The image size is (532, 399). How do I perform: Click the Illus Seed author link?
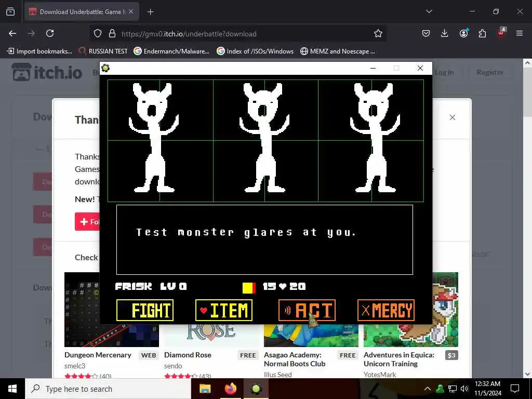pos(277,375)
